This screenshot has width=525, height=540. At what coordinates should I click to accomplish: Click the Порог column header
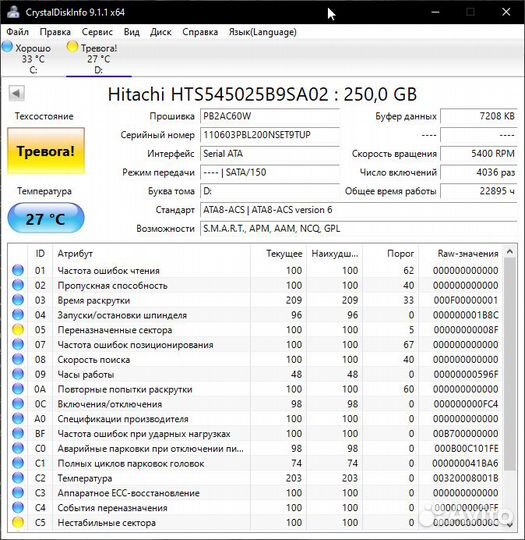(x=390, y=254)
